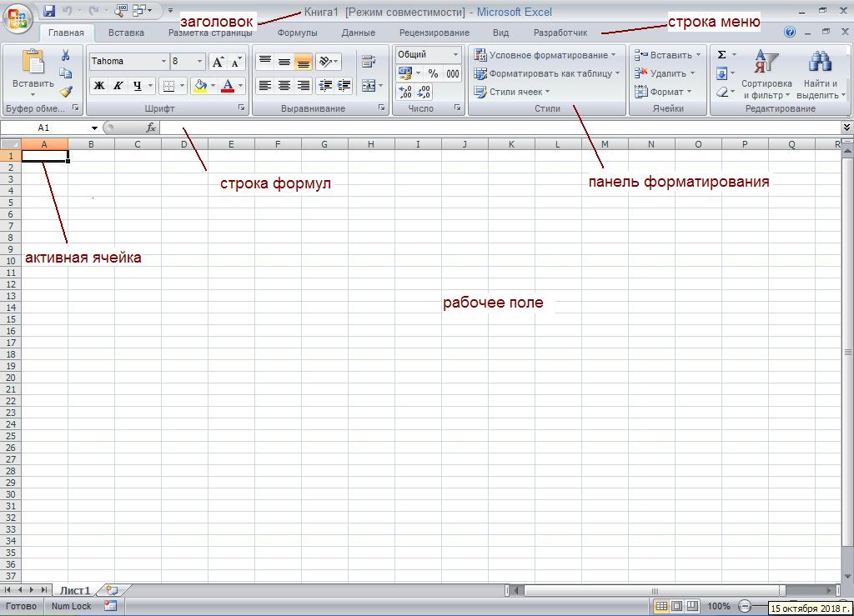The image size is (854, 616).
Task: Toggle bold with the Ж button
Action: pyautogui.click(x=98, y=85)
